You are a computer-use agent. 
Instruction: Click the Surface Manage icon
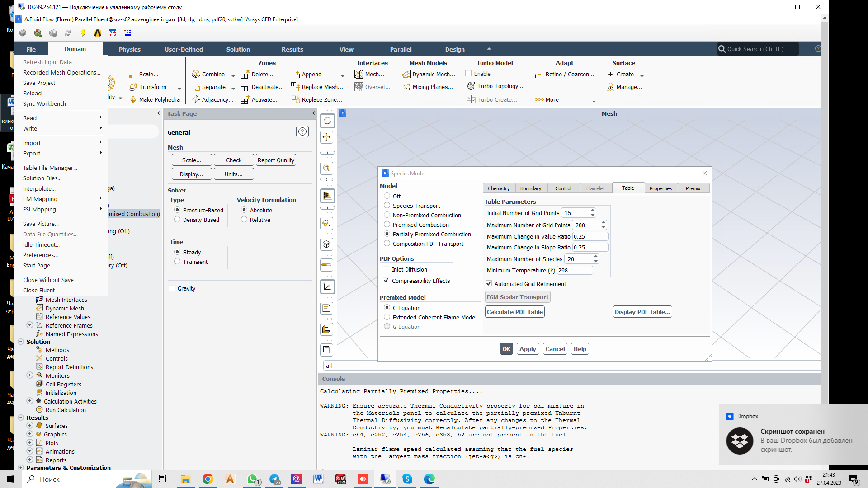[x=611, y=87]
